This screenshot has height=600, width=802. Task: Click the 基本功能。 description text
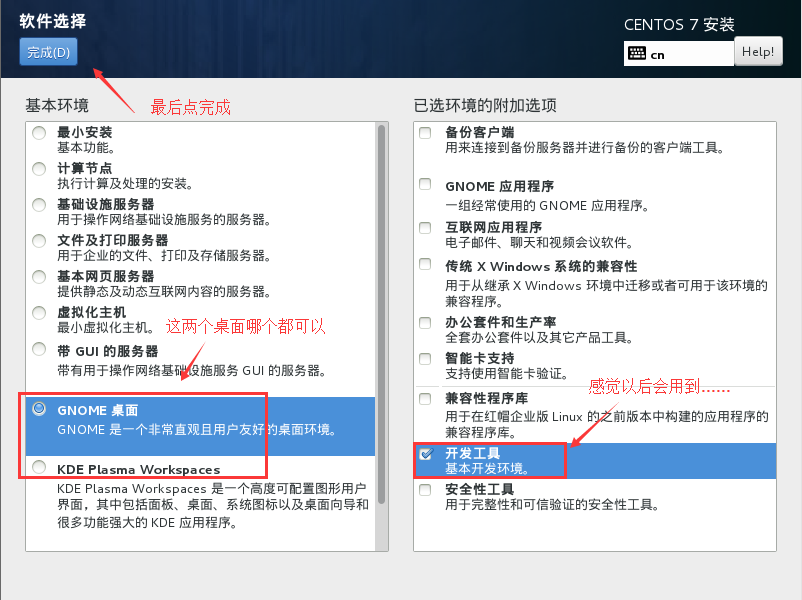[86, 148]
